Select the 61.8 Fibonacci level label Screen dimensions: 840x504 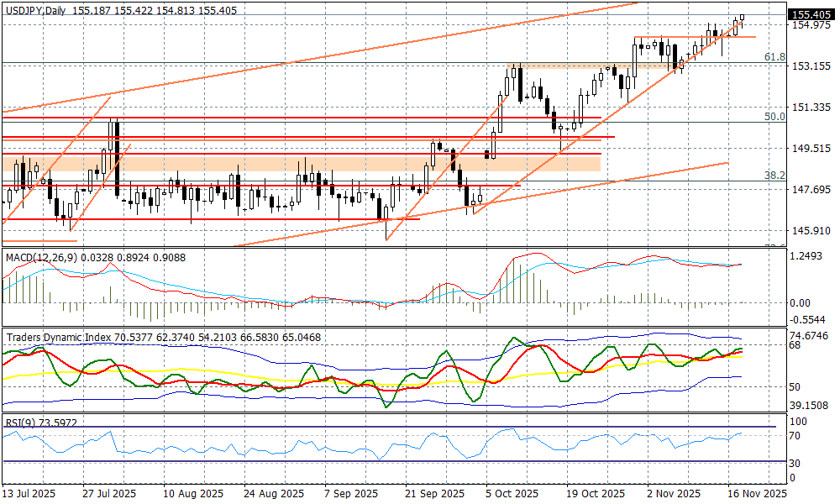point(774,57)
